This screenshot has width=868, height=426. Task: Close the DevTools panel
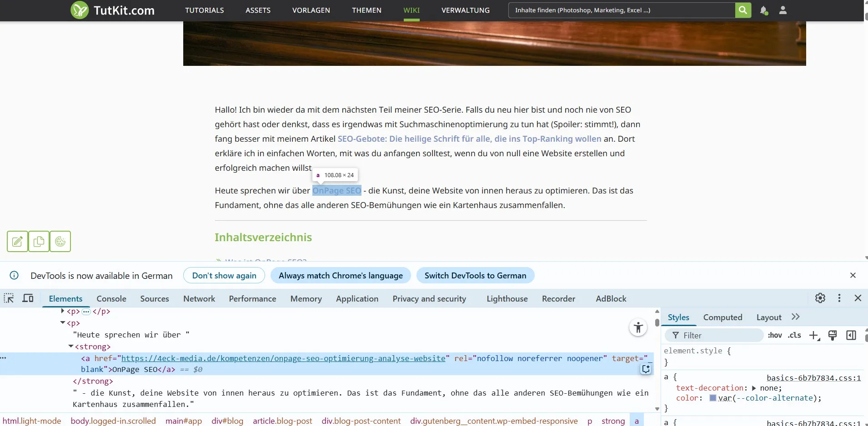click(858, 298)
